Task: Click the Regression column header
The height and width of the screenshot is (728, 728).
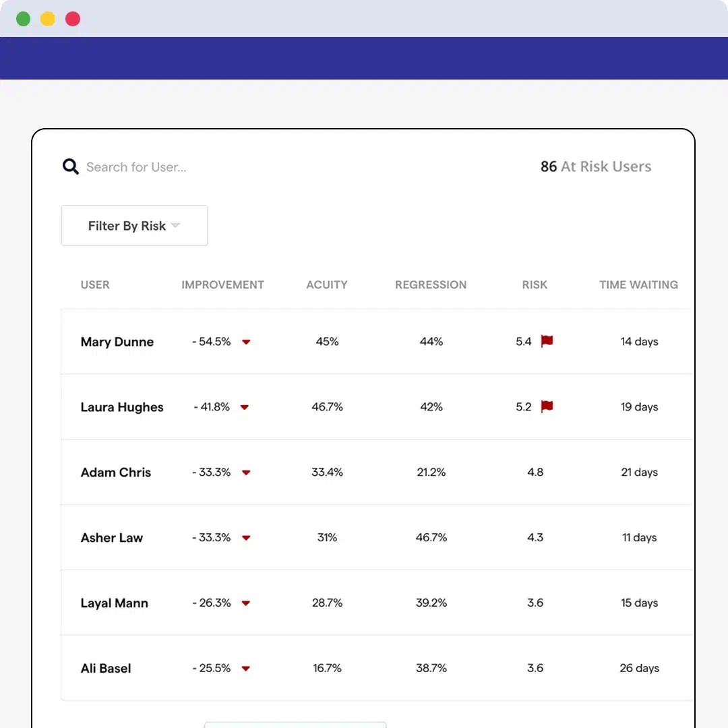Action: tap(431, 284)
